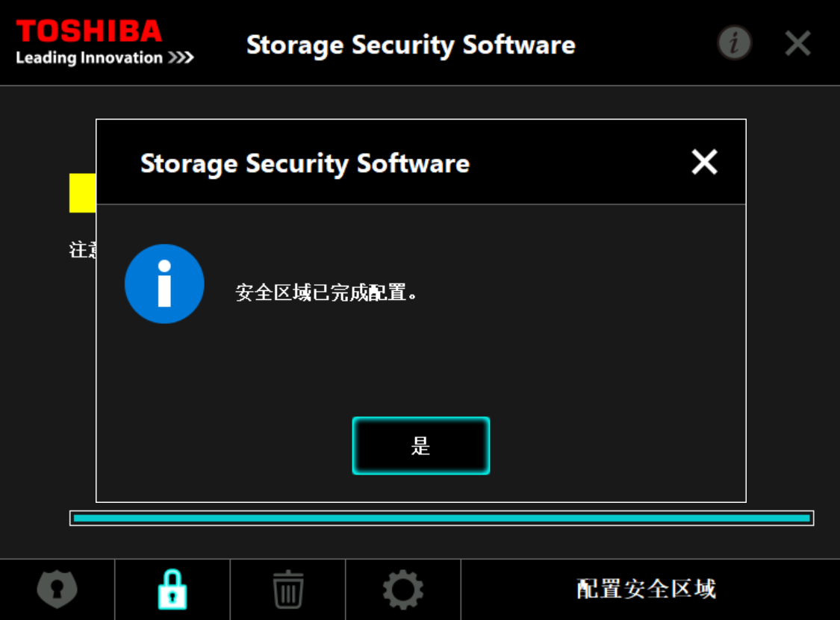The height and width of the screenshot is (620, 840).
Task: Close the main application with the gray X
Action: [x=797, y=43]
